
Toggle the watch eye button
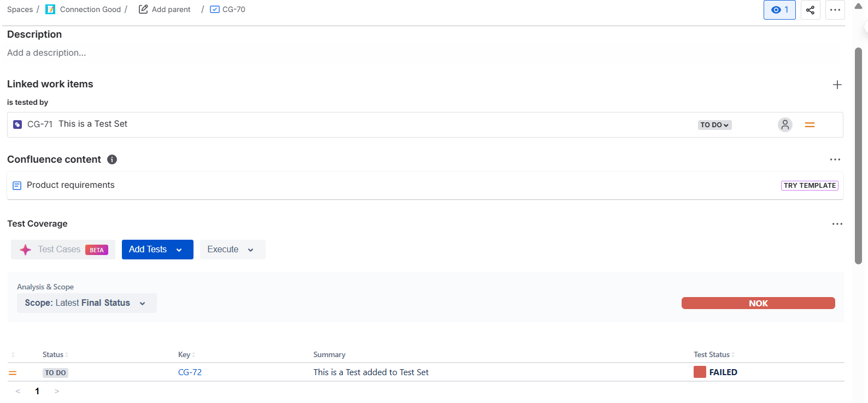click(x=779, y=10)
